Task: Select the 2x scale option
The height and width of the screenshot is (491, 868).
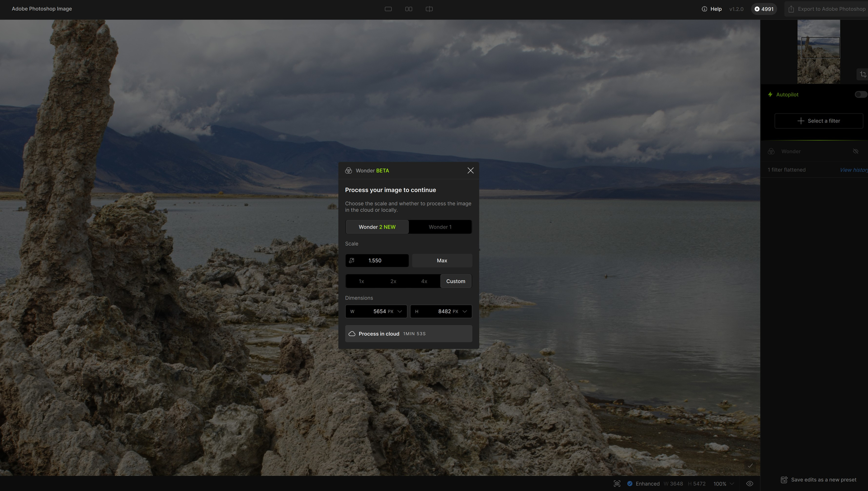Action: point(393,281)
